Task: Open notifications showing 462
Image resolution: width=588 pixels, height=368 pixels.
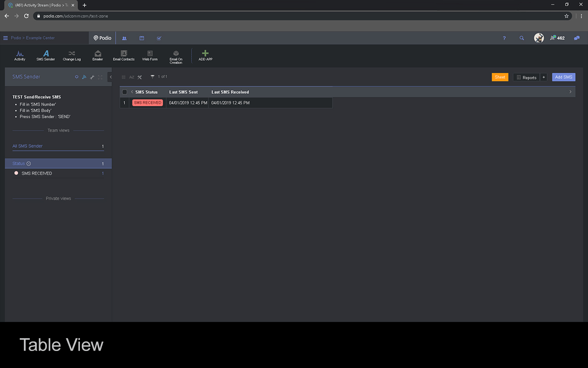Action: click(557, 38)
